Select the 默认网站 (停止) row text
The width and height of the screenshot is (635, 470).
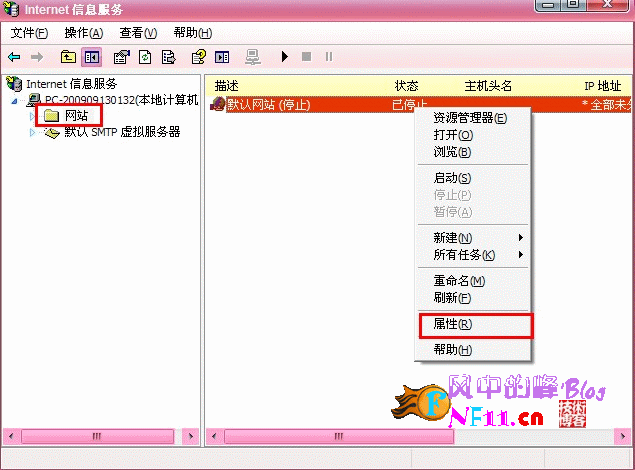coord(268,105)
